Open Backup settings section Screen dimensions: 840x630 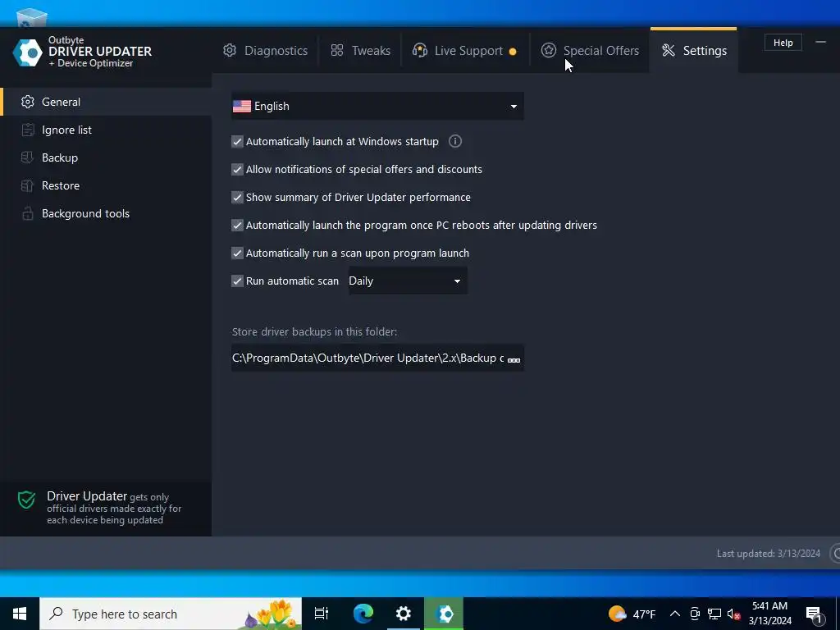(106, 157)
